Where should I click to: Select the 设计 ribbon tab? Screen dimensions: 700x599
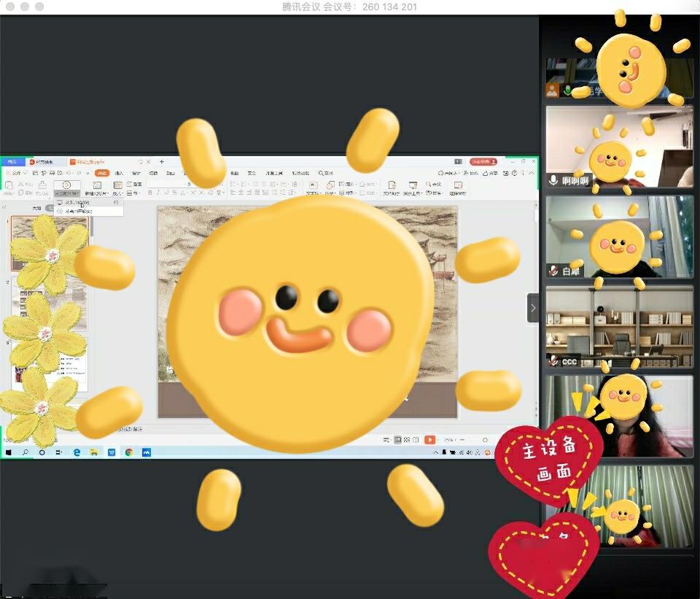point(136,173)
